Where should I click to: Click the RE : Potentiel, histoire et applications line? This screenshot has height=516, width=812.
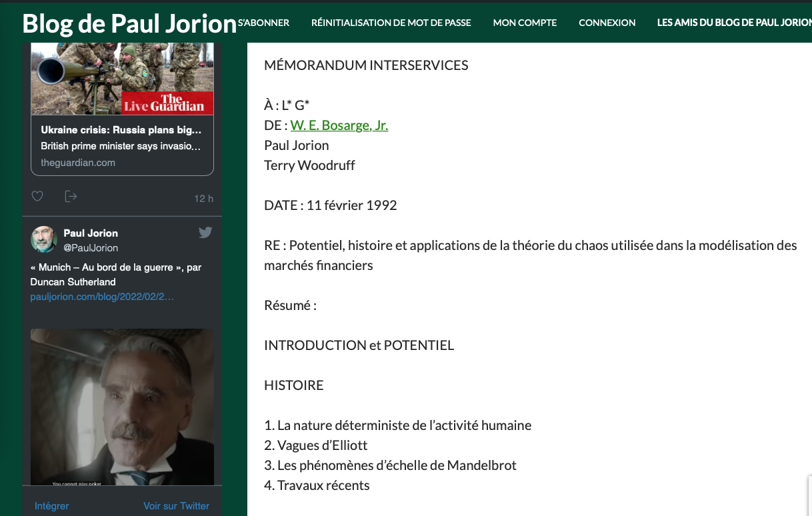[x=531, y=255]
